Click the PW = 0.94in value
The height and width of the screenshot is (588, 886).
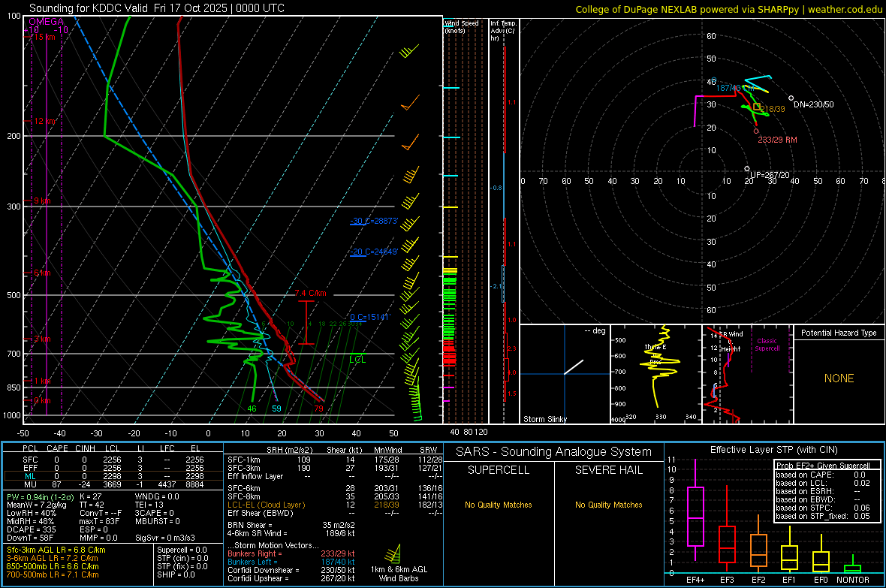tap(39, 497)
